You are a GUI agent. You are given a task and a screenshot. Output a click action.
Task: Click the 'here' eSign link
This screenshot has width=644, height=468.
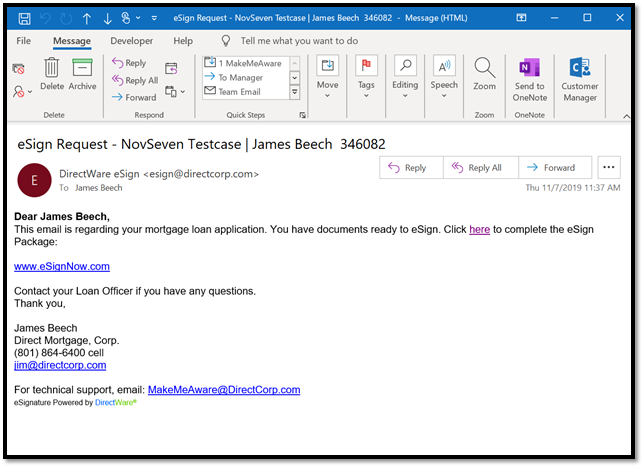pyautogui.click(x=479, y=229)
